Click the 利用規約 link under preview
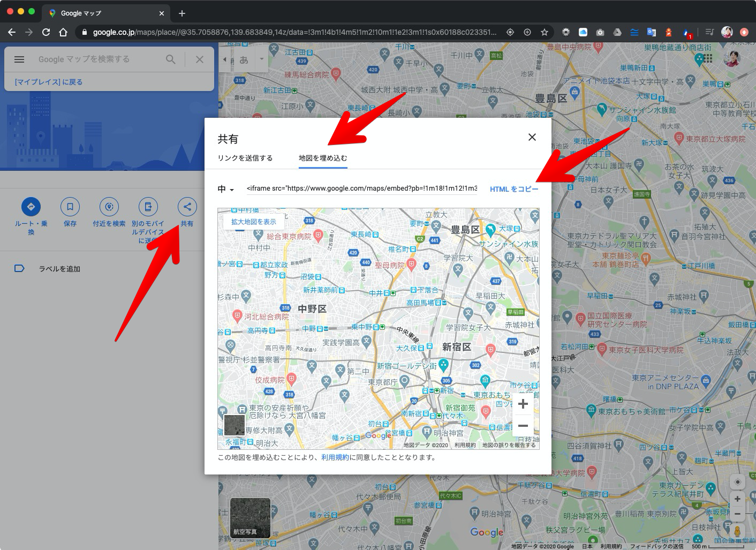The height and width of the screenshot is (550, 756). coord(335,457)
